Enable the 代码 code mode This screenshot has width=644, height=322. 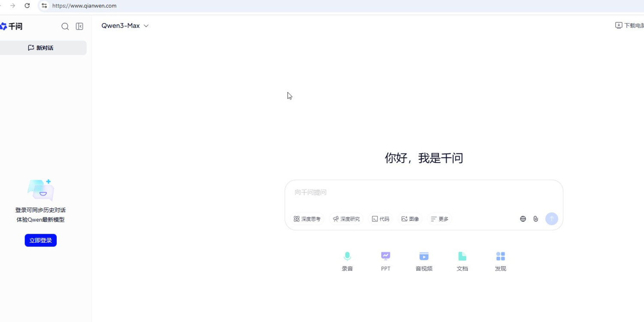380,219
